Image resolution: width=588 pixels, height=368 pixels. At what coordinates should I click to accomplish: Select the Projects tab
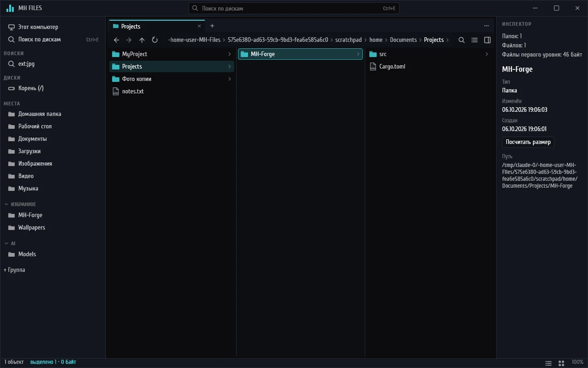(157, 26)
